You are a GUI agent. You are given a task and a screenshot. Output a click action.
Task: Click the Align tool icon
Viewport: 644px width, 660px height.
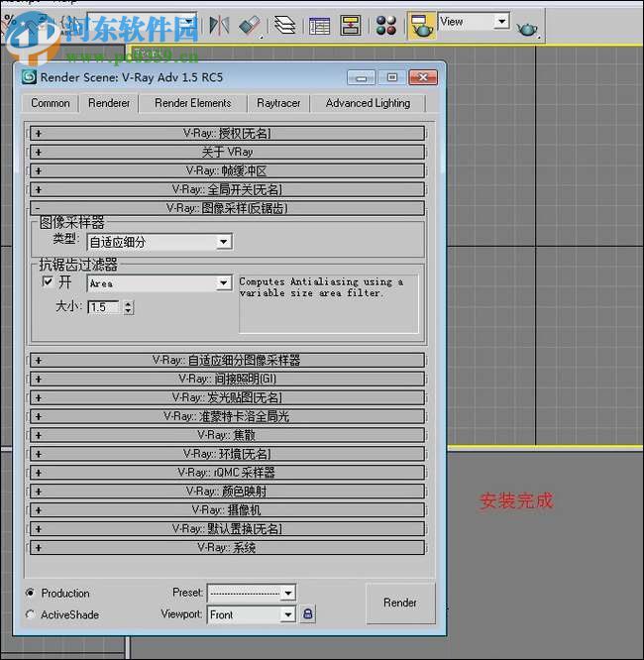(x=250, y=26)
